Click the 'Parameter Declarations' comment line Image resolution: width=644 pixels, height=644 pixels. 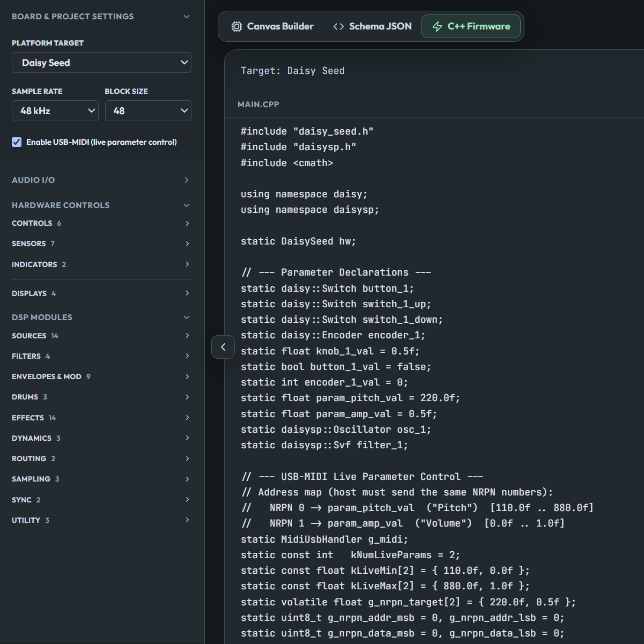pos(336,272)
